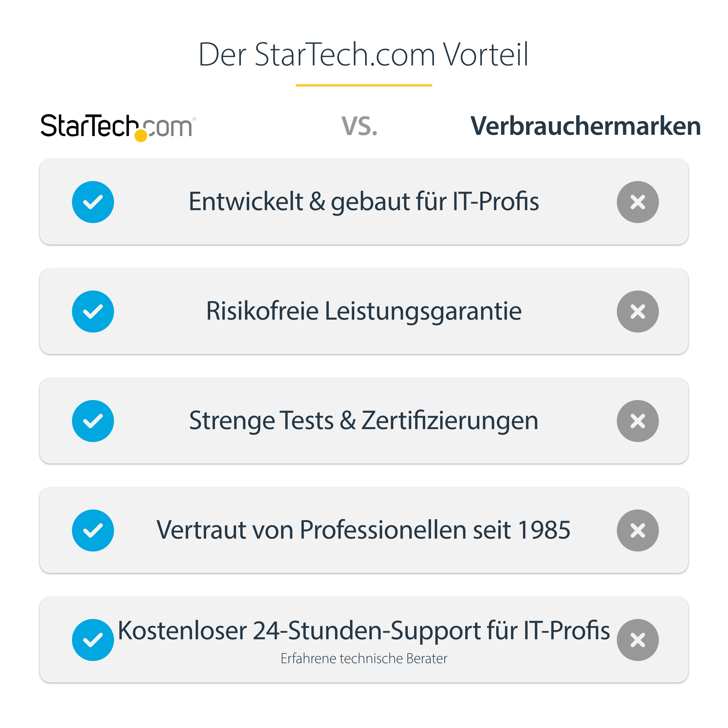Select 'Vertraut von Professionellen seit 1985' text
728x728 pixels.
click(x=364, y=530)
